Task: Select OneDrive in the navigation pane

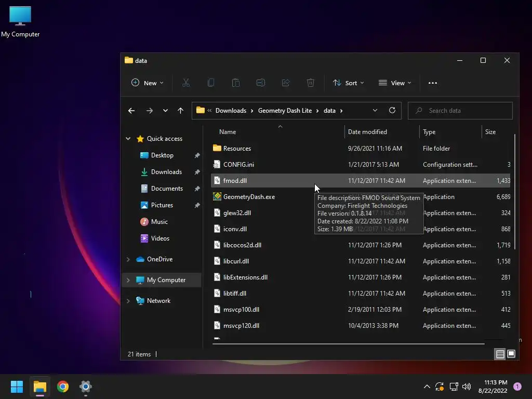Action: coord(159,259)
